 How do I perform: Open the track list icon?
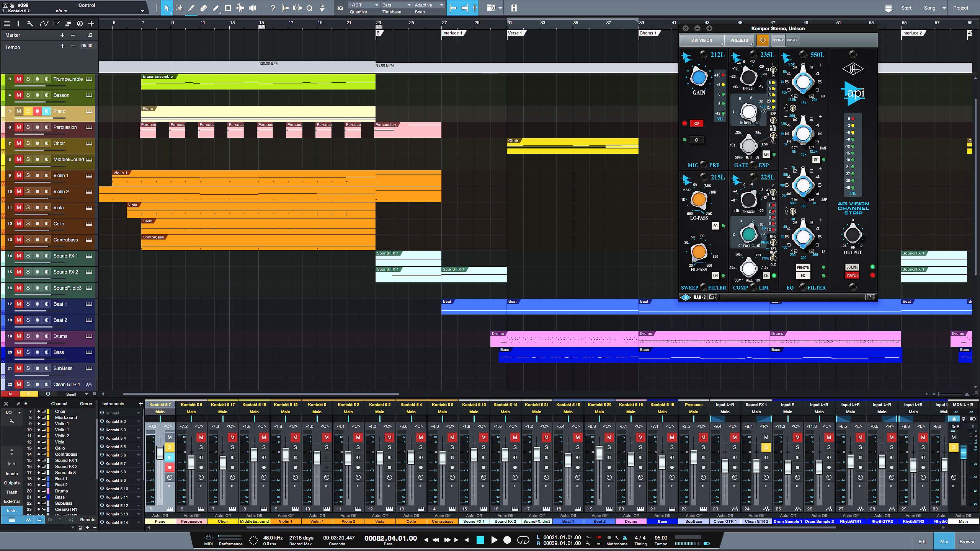(7, 24)
